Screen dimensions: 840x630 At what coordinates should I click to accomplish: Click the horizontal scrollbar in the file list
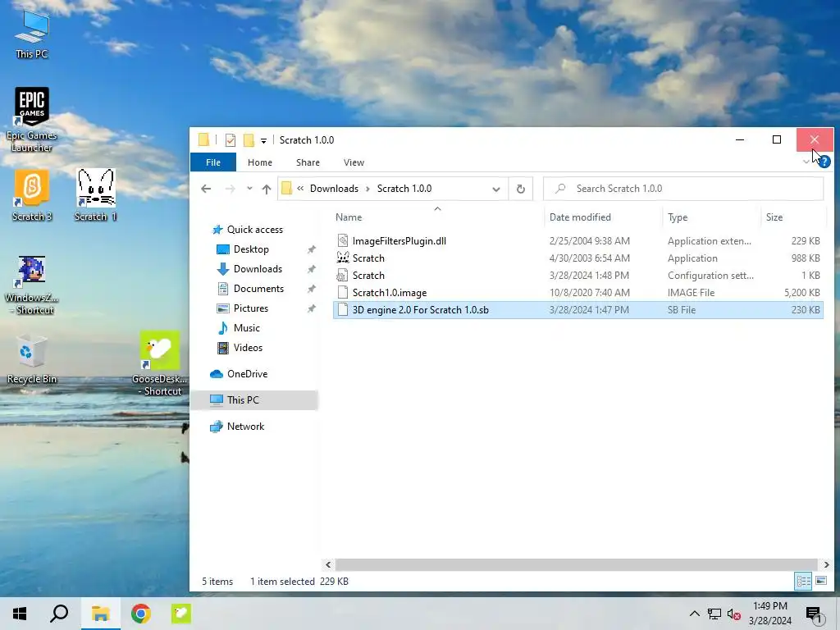coord(576,564)
